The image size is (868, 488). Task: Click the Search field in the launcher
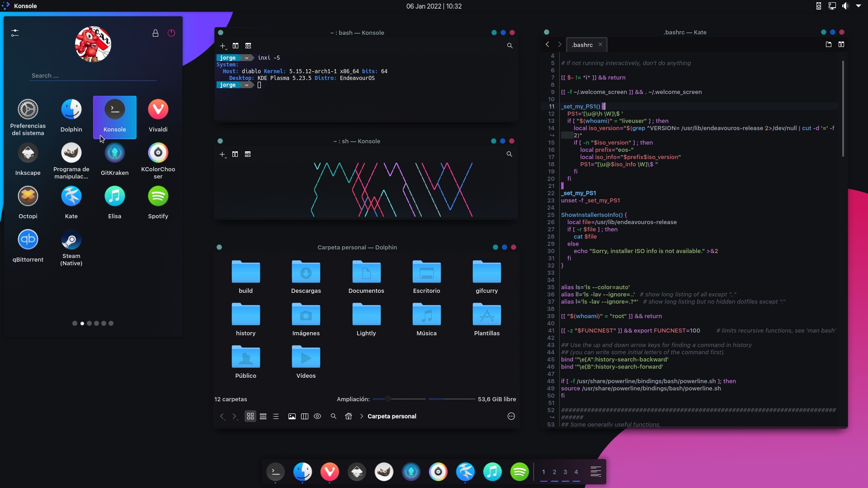[x=94, y=75]
